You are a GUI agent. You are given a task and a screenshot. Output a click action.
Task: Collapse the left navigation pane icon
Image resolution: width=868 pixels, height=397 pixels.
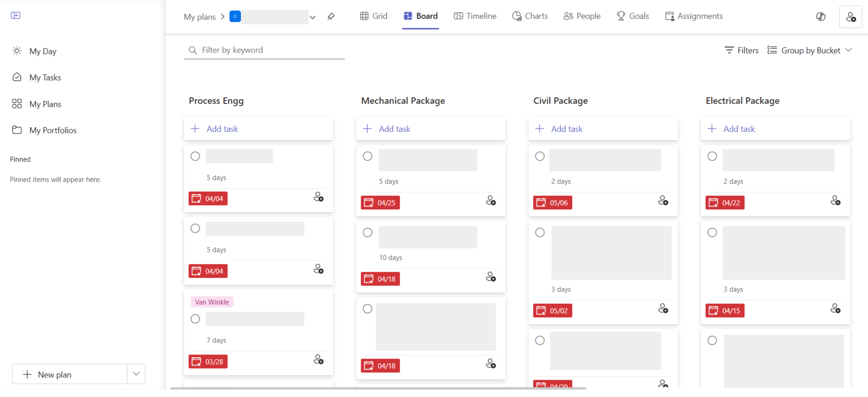(16, 16)
